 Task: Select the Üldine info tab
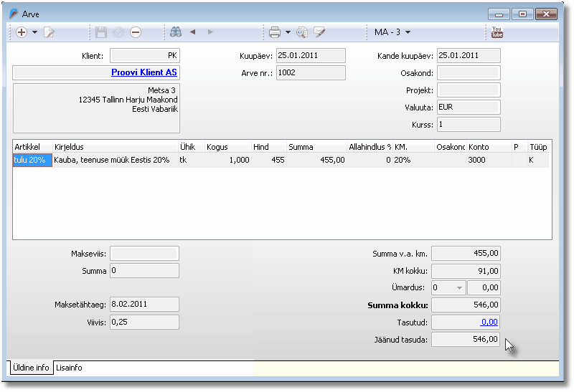(31, 368)
